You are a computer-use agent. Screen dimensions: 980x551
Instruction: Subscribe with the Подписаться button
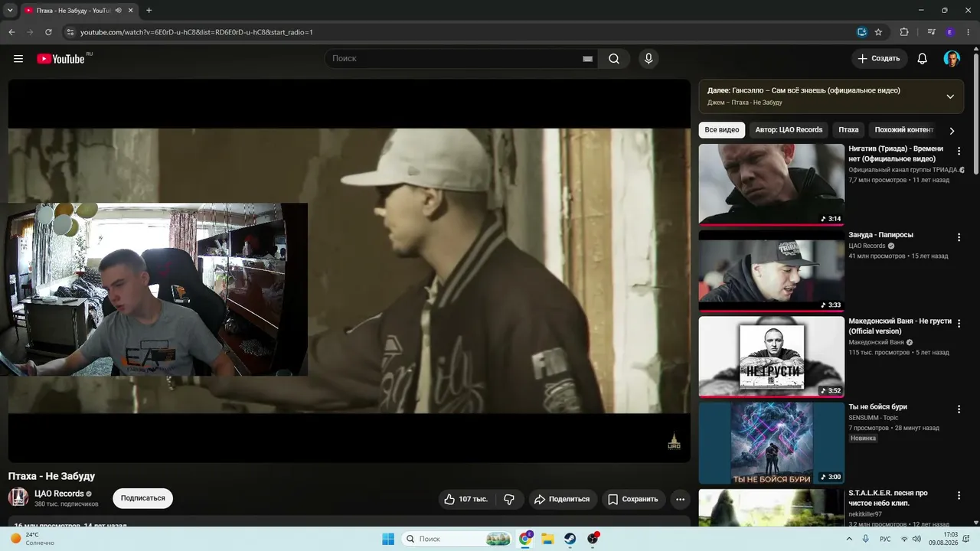[143, 498]
